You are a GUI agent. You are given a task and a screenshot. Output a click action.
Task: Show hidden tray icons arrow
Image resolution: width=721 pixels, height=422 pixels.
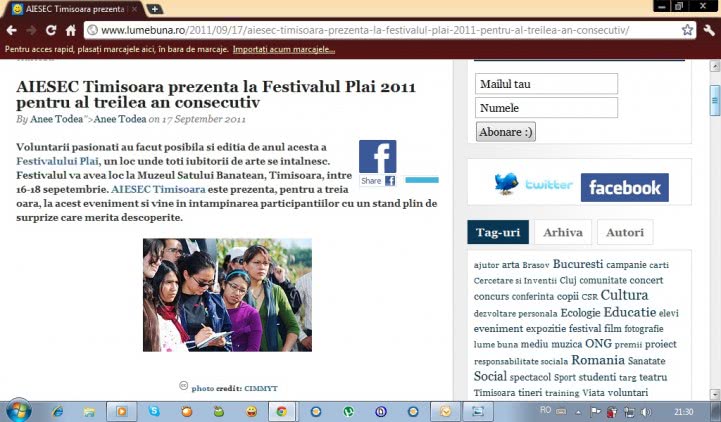pyautogui.click(x=578, y=412)
